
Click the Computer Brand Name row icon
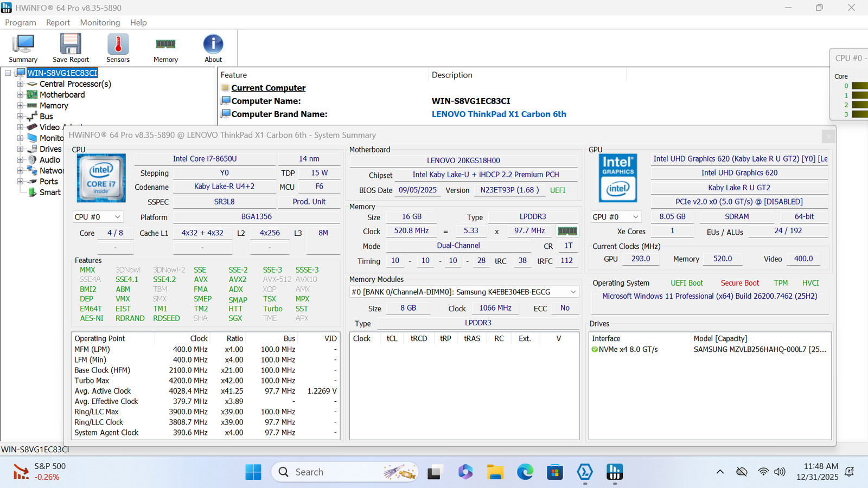(226, 114)
